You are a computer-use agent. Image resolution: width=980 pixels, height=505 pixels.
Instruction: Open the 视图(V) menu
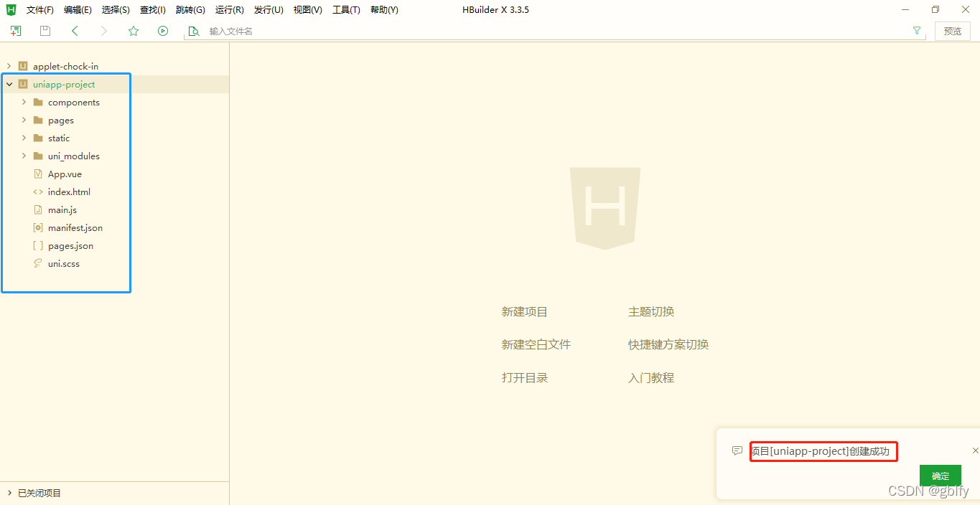(307, 10)
